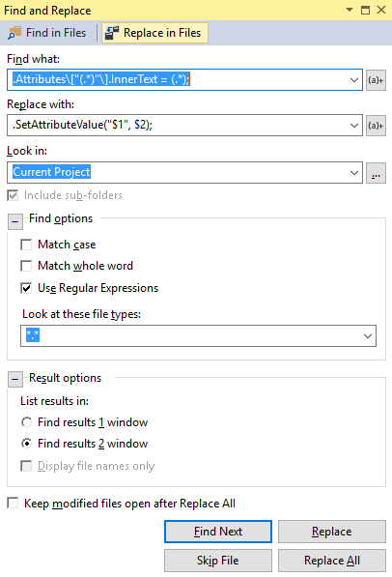
Task: Switch to Find in Files tab
Action: pyautogui.click(x=47, y=33)
